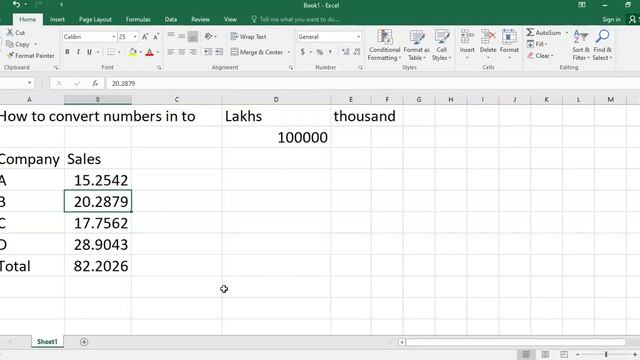Apply the accounting dollar format icon

[302, 52]
